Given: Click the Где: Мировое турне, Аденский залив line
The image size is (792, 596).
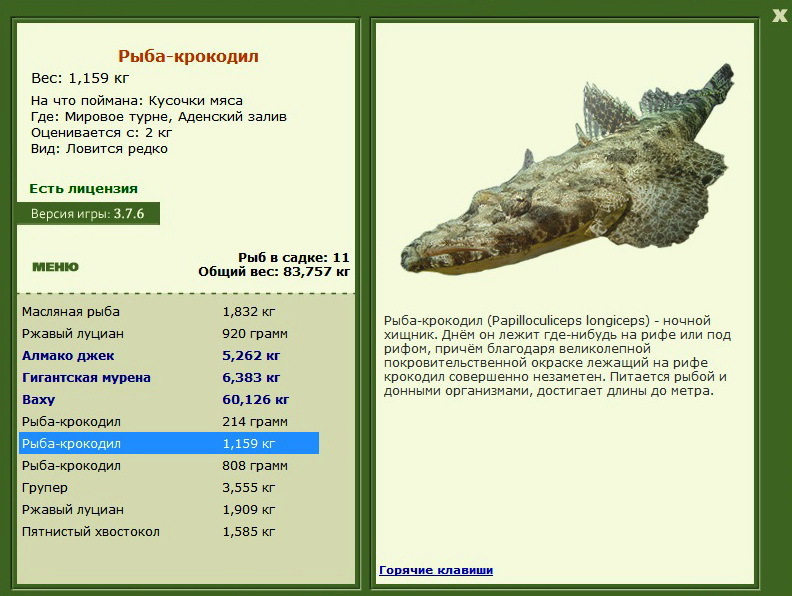Looking at the screenshot, I should tap(159, 117).
